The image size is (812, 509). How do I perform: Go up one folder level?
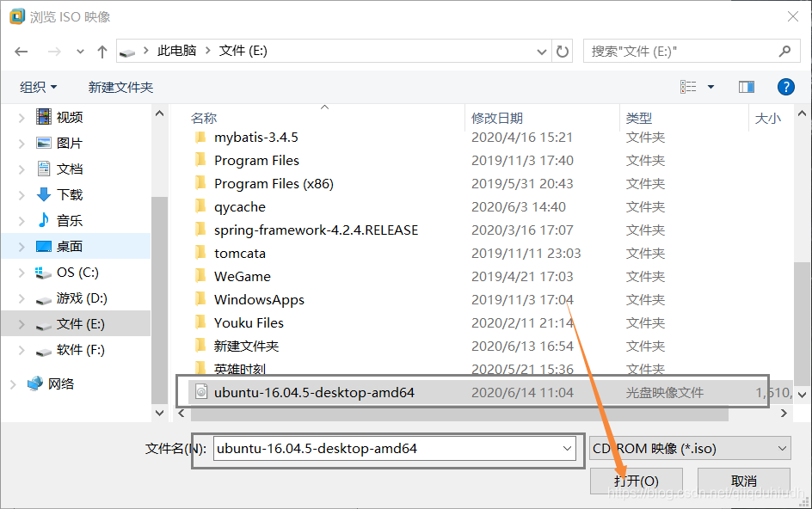[x=102, y=52]
